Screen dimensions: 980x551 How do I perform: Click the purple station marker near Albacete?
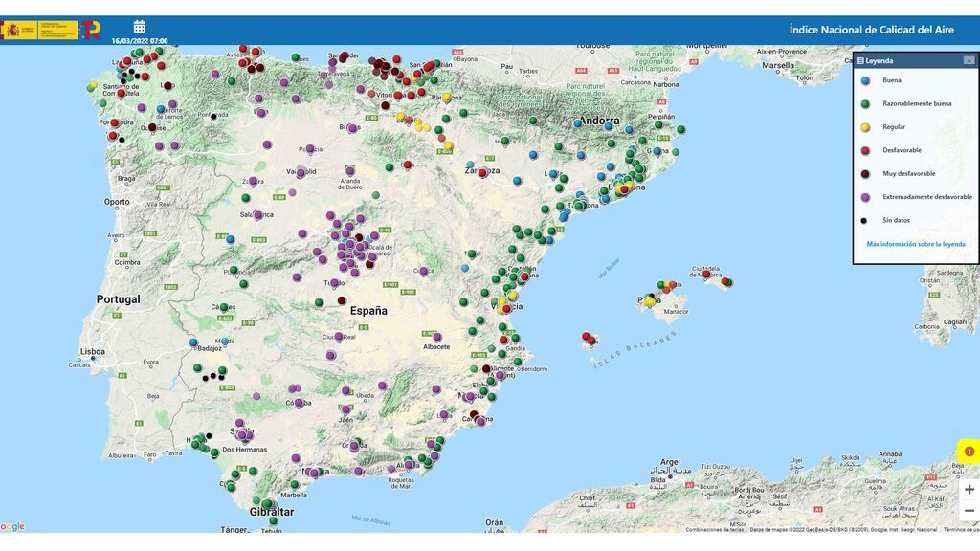pyautogui.click(x=436, y=337)
